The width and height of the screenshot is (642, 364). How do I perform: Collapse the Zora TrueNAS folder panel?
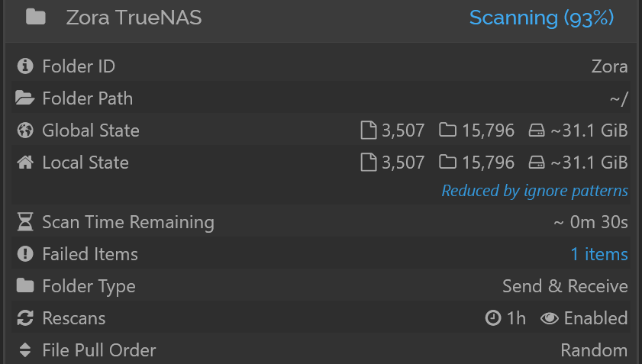pyautogui.click(x=321, y=18)
